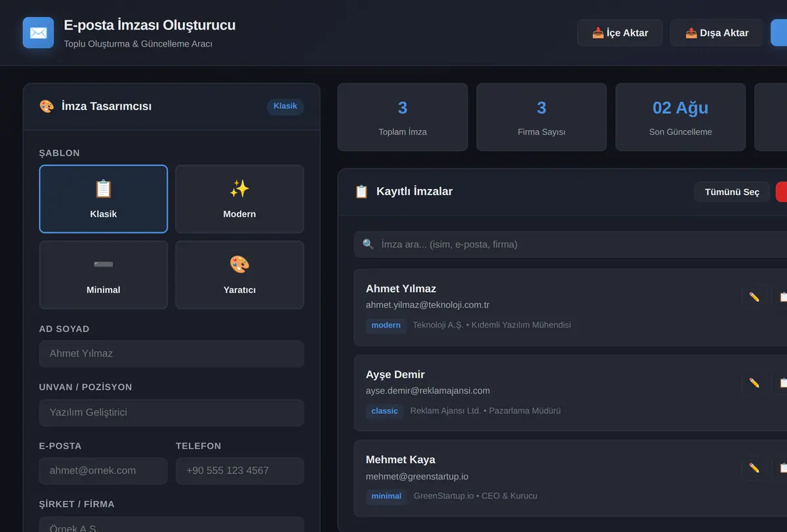This screenshot has width=787, height=532.
Task: Click the email mehmet@greenstartup.io
Action: [x=417, y=477]
